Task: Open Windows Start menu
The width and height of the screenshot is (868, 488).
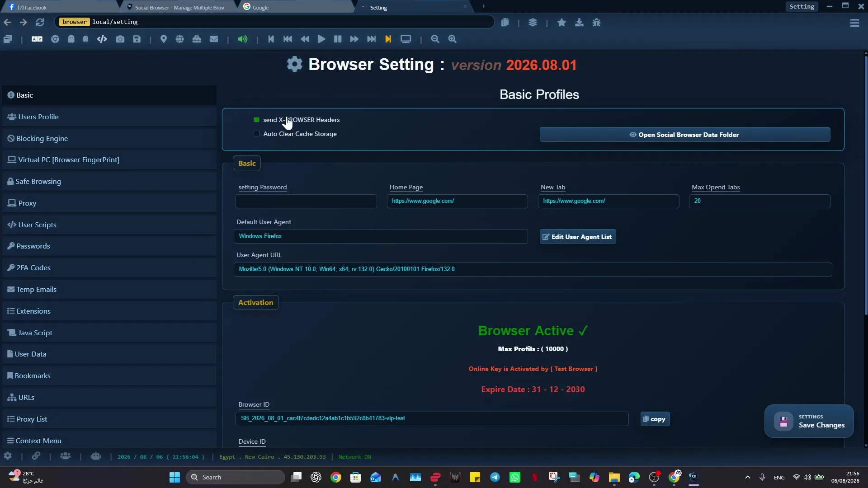Action: [x=175, y=477]
